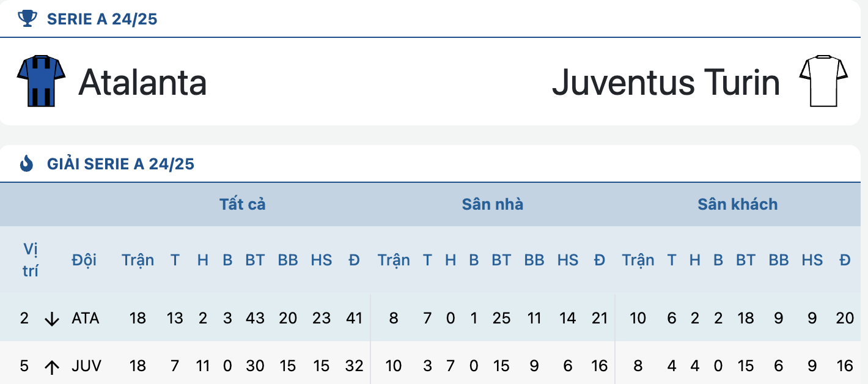Click the GIẢI SERIE A 24/25 section heading
This screenshot has height=384, width=868.
point(120,164)
